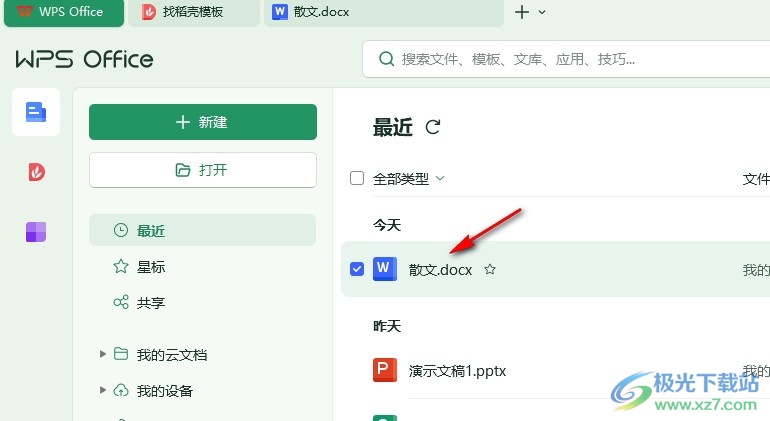Click the search magnifier icon

coord(386,59)
